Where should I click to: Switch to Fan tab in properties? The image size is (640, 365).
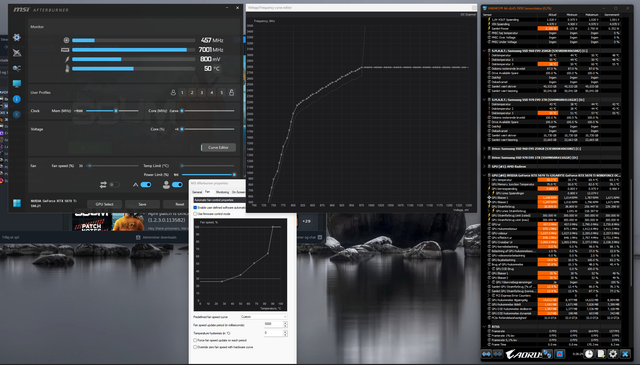[207, 192]
